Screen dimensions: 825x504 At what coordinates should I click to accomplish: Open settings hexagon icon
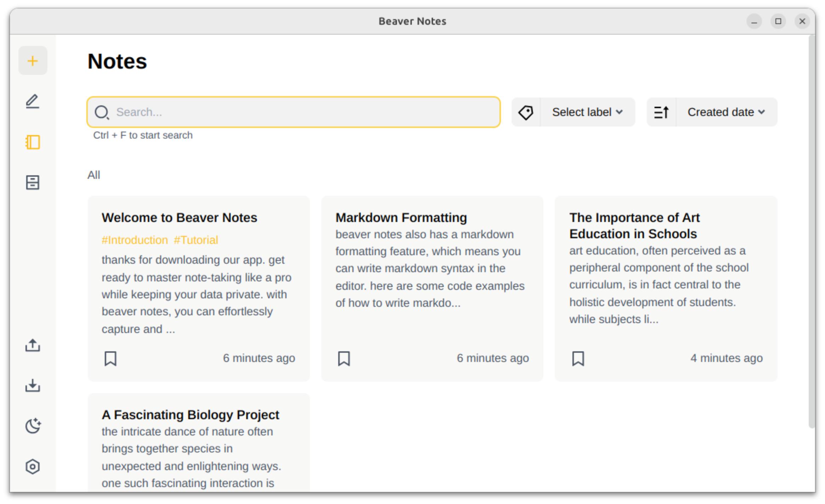point(33,467)
